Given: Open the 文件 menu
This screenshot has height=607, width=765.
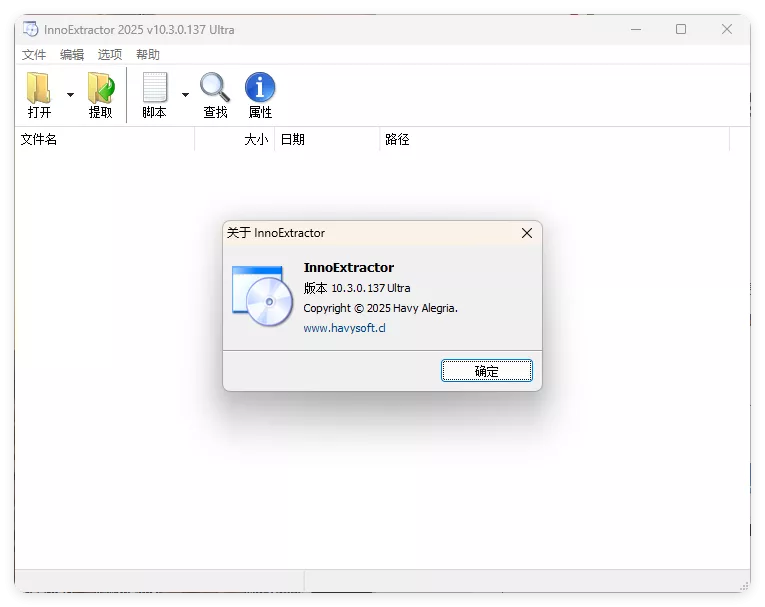Looking at the screenshot, I should (34, 54).
